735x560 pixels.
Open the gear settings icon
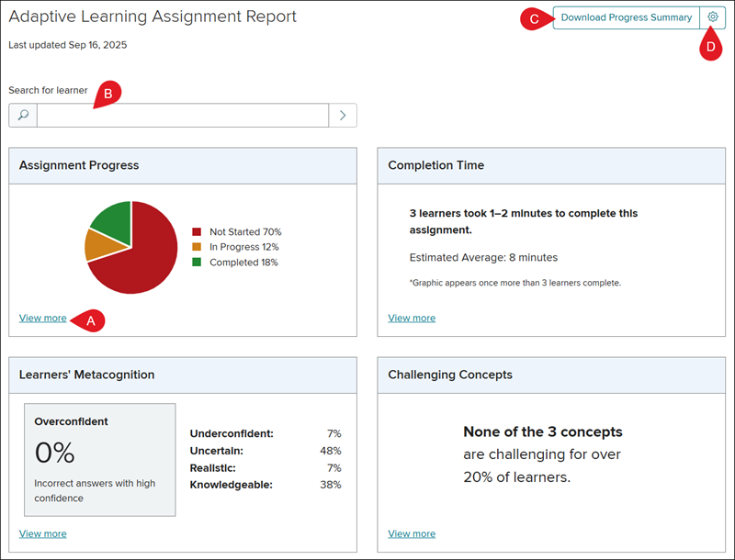pos(713,17)
